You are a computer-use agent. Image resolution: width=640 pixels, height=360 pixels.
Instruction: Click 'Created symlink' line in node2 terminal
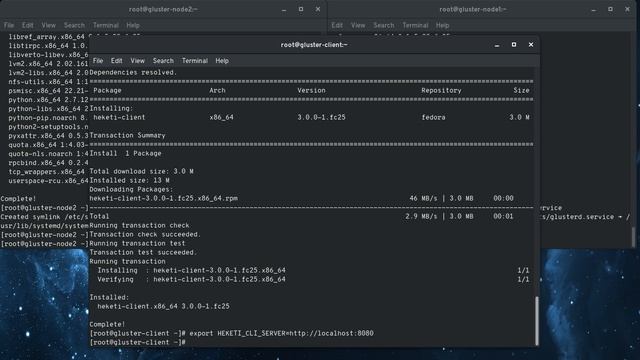coord(44,217)
